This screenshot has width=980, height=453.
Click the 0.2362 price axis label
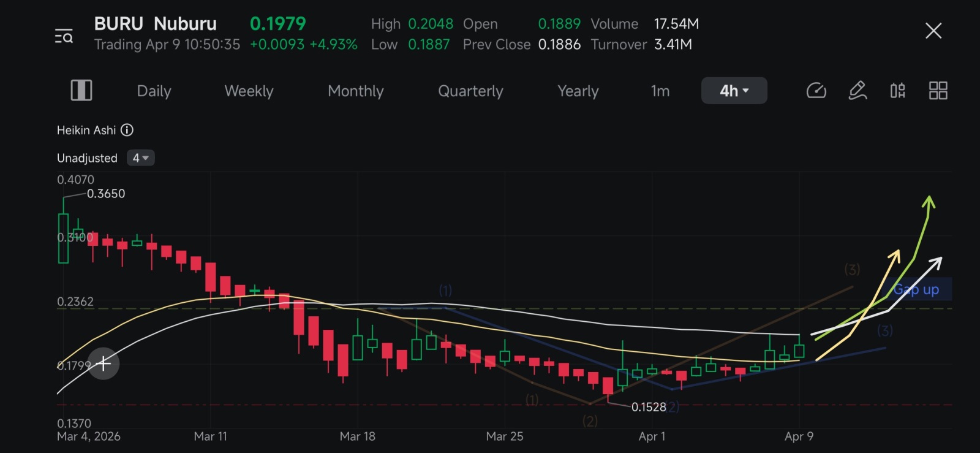[75, 302]
